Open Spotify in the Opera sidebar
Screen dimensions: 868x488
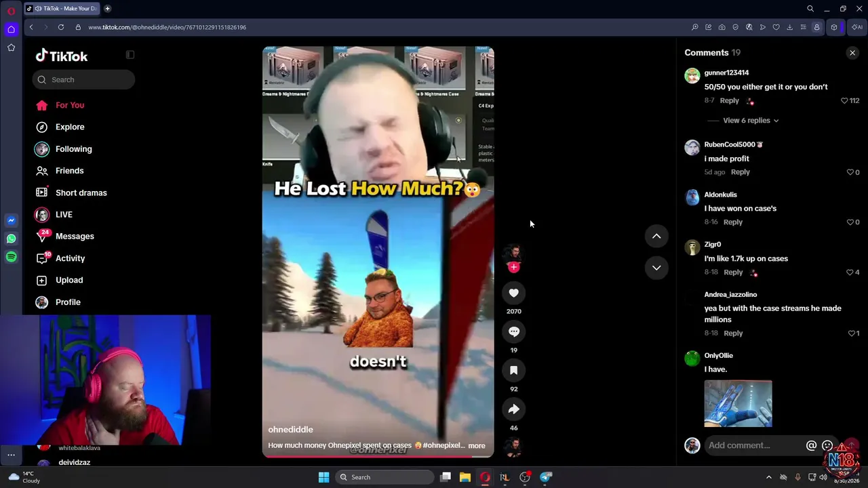pyautogui.click(x=11, y=257)
